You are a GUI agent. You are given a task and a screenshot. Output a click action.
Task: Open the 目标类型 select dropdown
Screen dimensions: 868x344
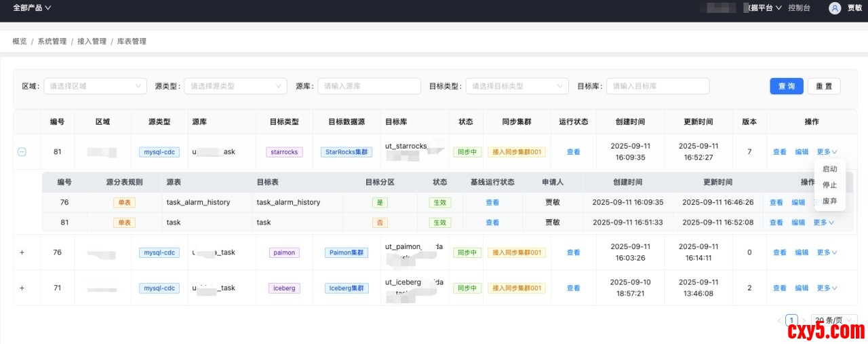(x=517, y=86)
